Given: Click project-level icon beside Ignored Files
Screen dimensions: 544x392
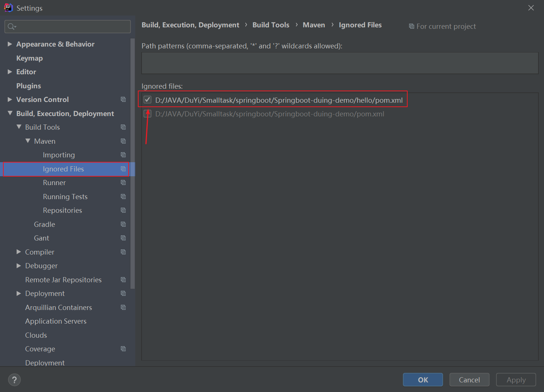Looking at the screenshot, I should tap(123, 169).
